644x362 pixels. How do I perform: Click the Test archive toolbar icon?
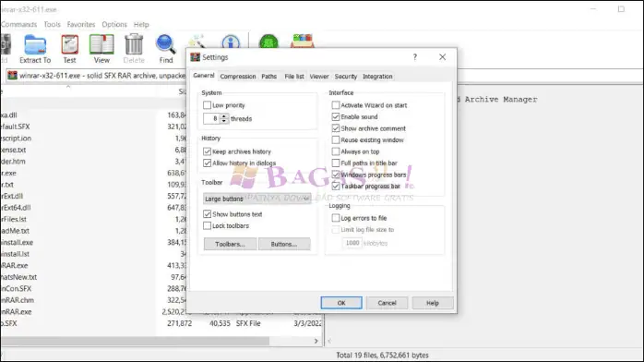coord(69,44)
